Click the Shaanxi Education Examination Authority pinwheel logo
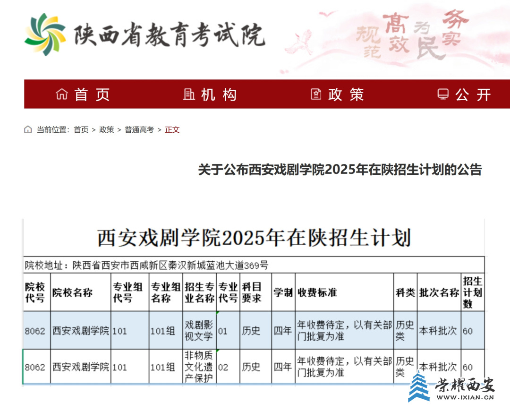The height and width of the screenshot is (420, 510). 45,34
